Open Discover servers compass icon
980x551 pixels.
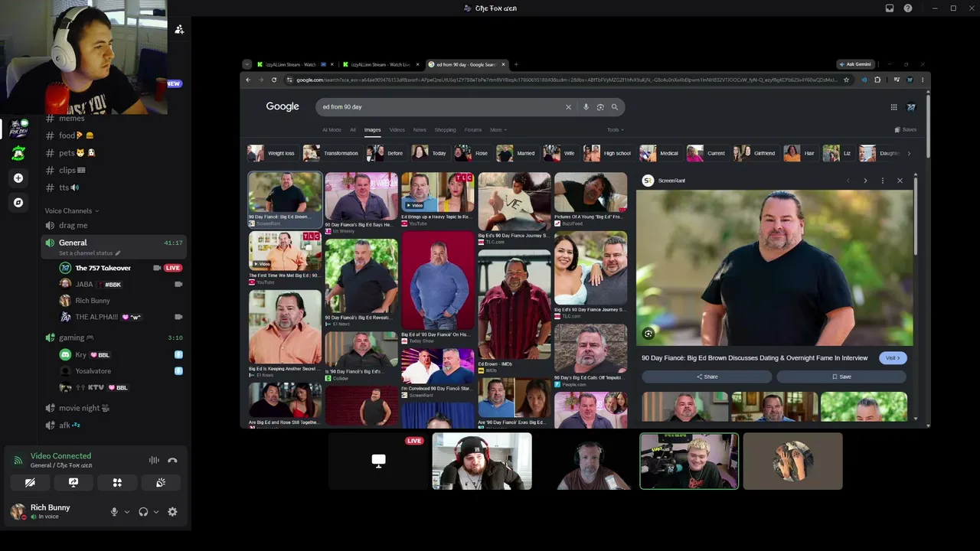tap(18, 203)
